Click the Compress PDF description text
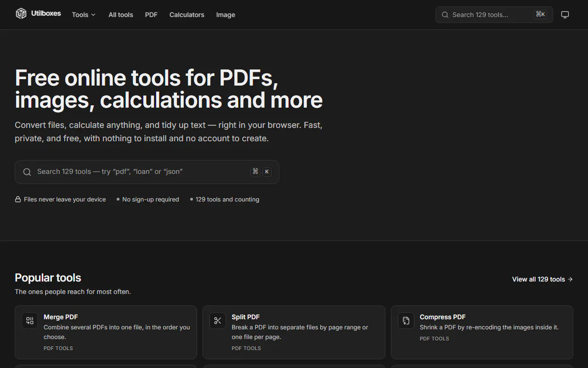This screenshot has height=368, width=588. click(x=489, y=328)
